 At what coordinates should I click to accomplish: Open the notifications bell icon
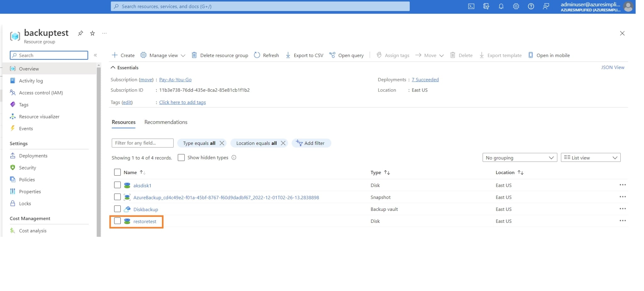pos(501,6)
